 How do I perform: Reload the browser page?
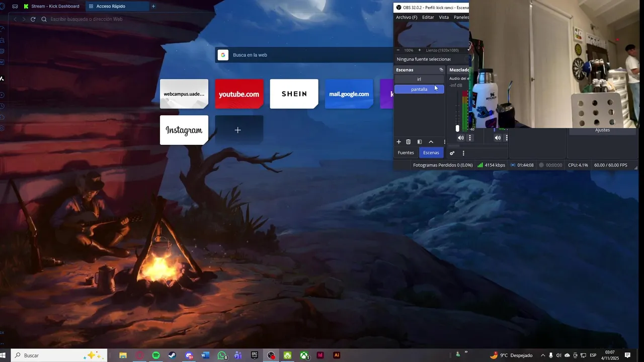[33, 19]
